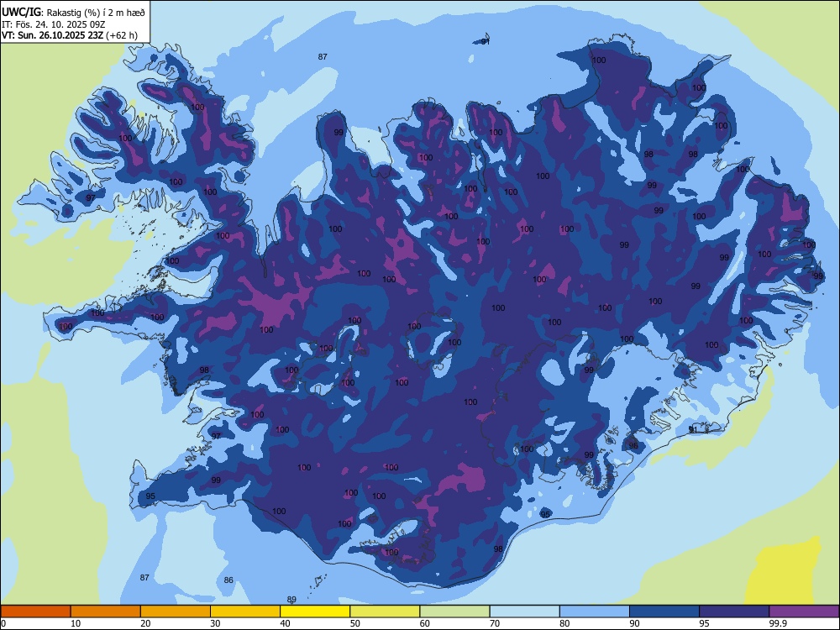
Task: Click the "60" tick label on the color scale
Action: click(x=425, y=623)
